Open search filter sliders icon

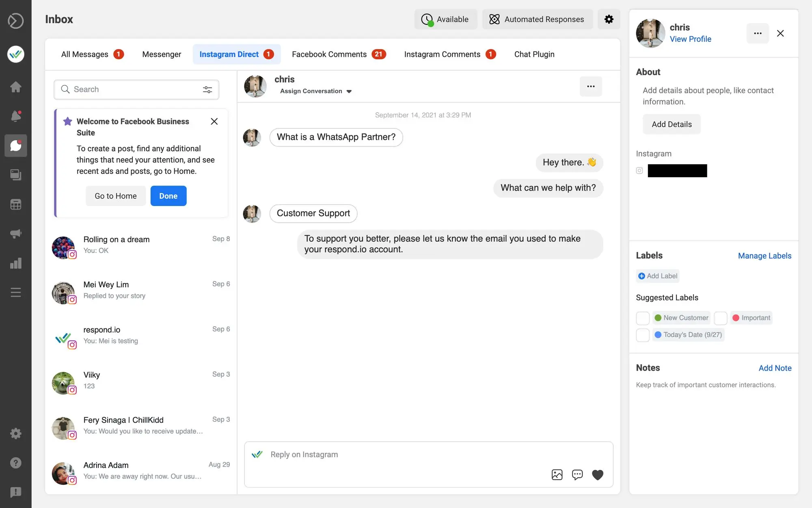207,89
